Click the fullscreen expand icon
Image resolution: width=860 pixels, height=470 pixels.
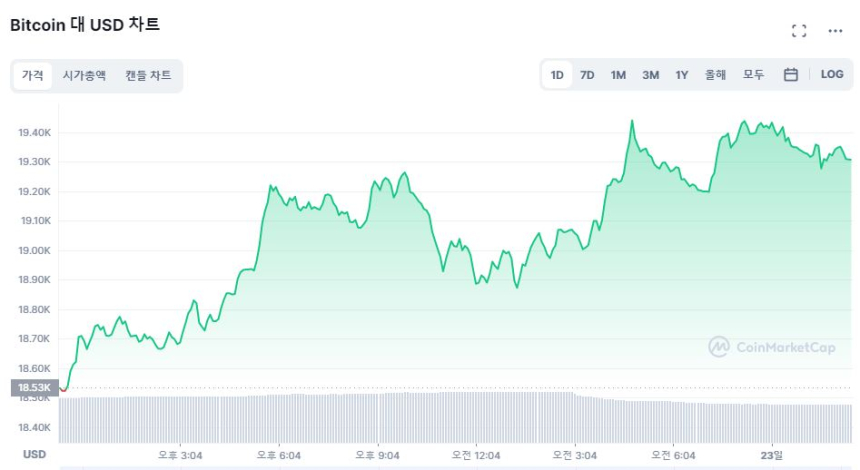pyautogui.click(x=798, y=31)
